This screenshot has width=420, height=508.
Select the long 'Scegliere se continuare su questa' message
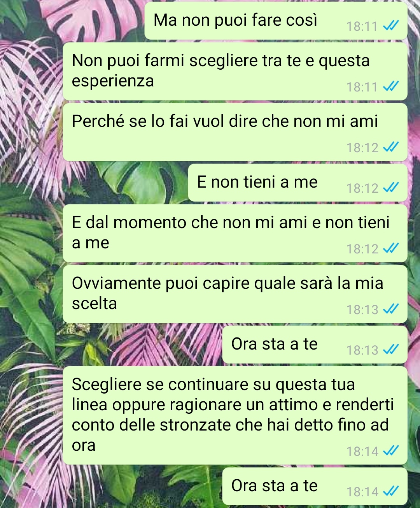(x=235, y=415)
